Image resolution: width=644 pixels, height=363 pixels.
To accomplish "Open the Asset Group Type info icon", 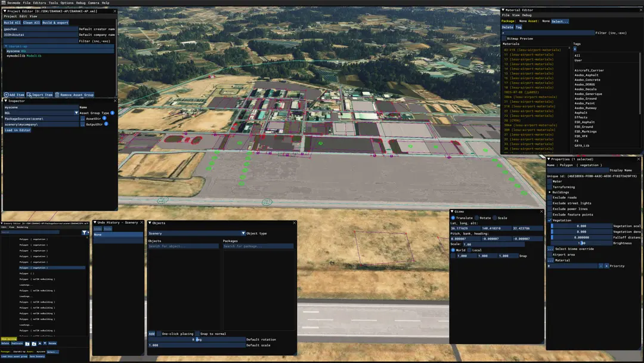I will (x=112, y=113).
